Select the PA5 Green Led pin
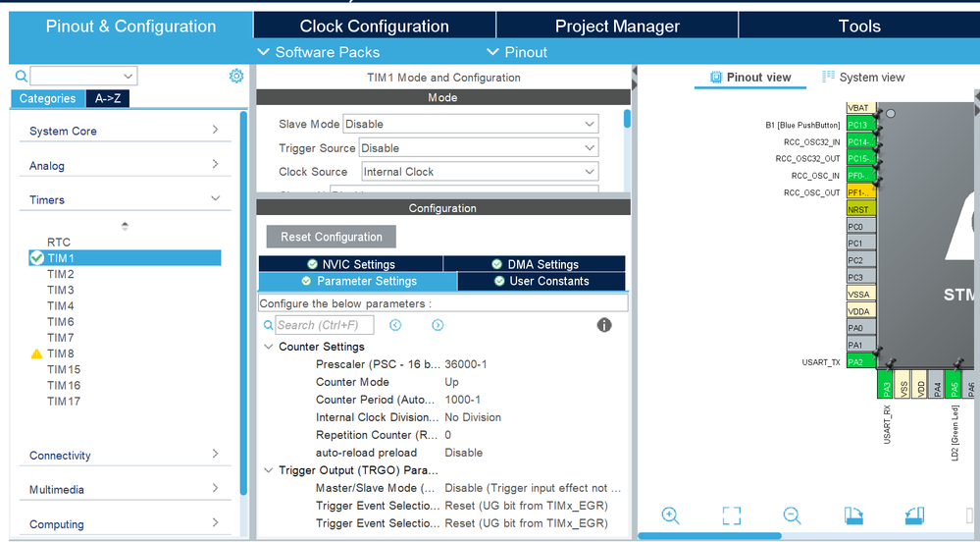 click(953, 383)
